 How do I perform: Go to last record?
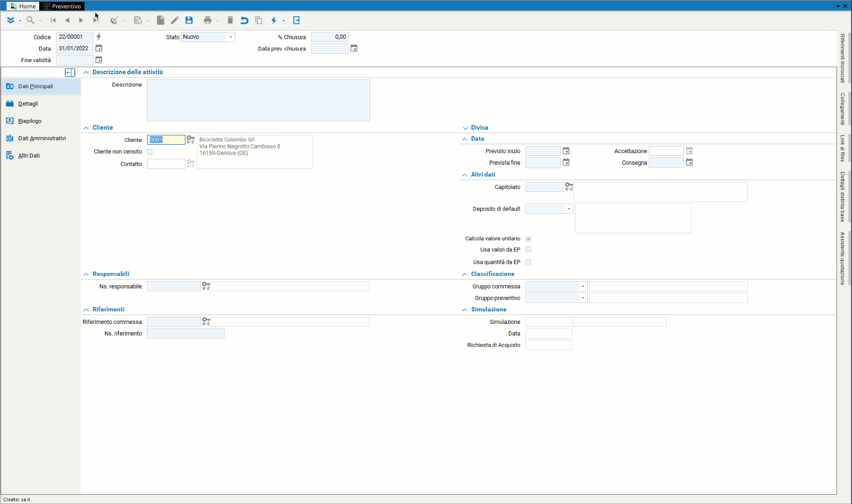tap(96, 20)
